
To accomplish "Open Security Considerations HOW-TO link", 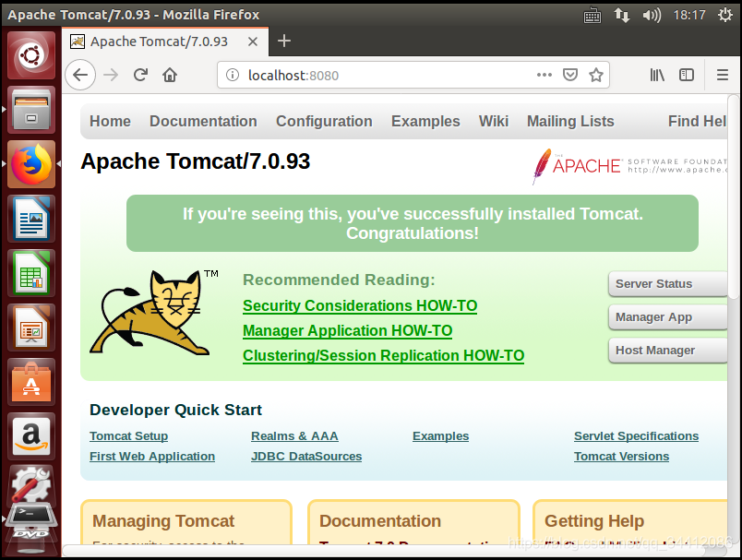I will [x=360, y=305].
